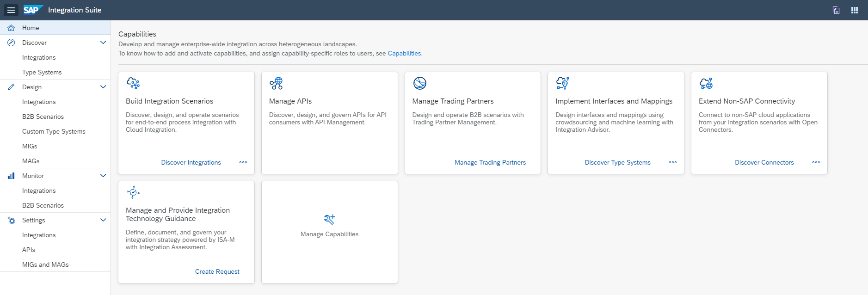Click the Manage Trading Partners globe icon
This screenshot has width=868, height=295.
coord(419,83)
